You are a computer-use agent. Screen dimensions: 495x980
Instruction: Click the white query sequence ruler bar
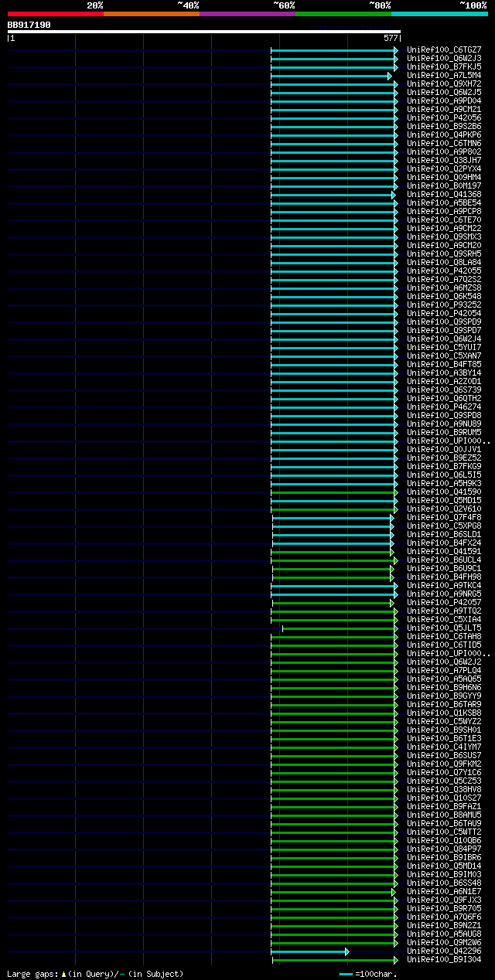coord(204,32)
